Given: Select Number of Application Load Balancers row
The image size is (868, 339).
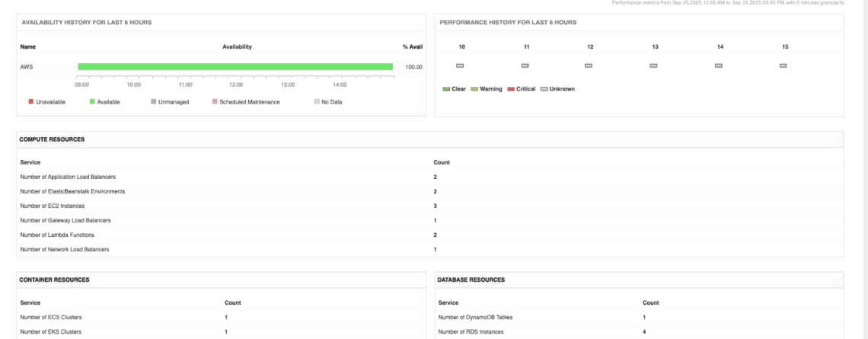Looking at the screenshot, I should pos(430,177).
